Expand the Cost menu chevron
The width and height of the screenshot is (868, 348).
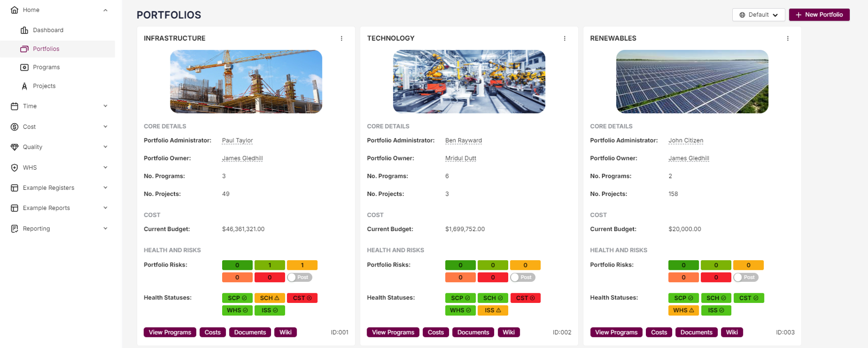pos(106,127)
